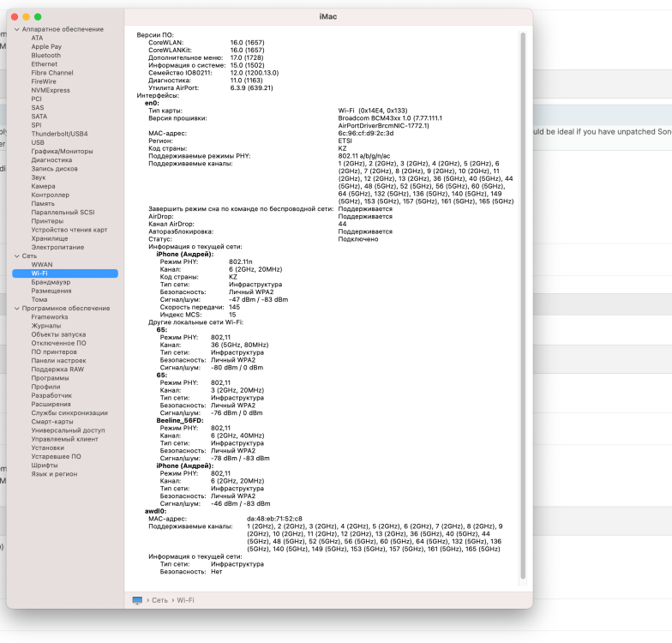Open the Apple Pay sidebar entry
This screenshot has height=643, width=672.
46,46
